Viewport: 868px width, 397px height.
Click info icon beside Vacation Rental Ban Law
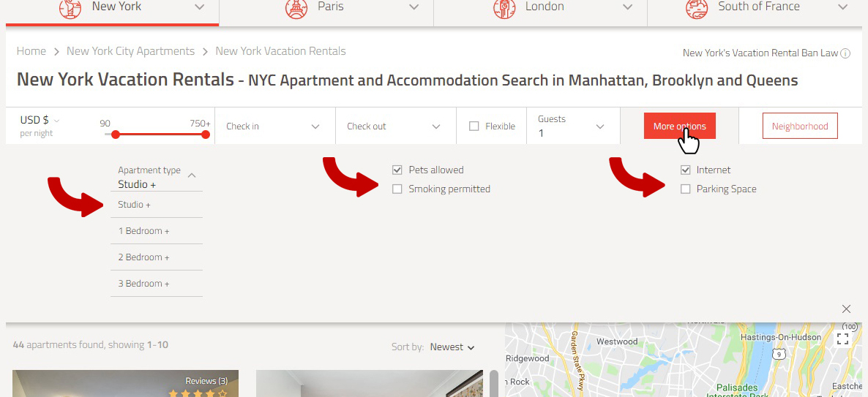(x=845, y=53)
